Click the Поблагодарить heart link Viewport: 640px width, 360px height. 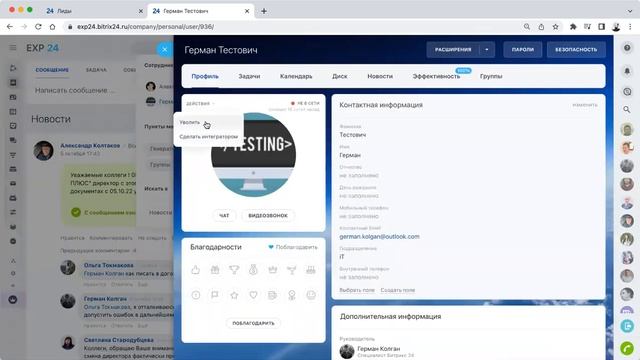(x=293, y=247)
